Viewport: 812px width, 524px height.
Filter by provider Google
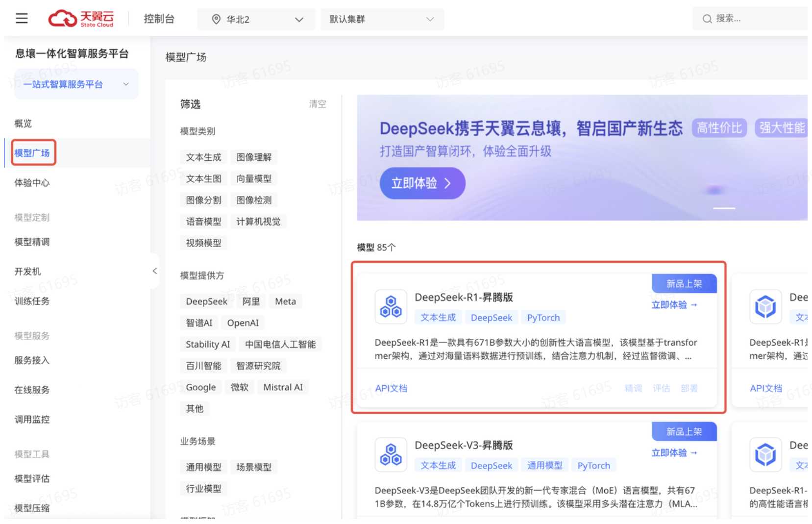pos(200,387)
